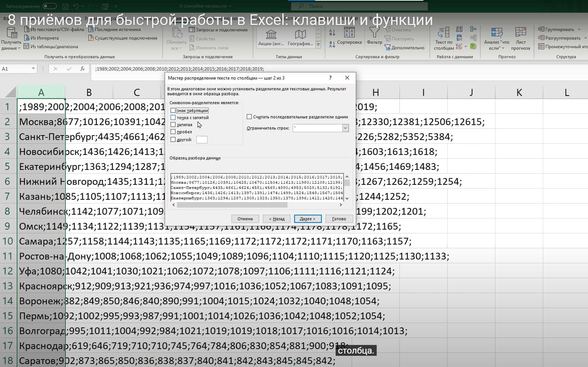Open the Группировать dropdown arrow
This screenshot has height=367, width=588.
(579, 29)
